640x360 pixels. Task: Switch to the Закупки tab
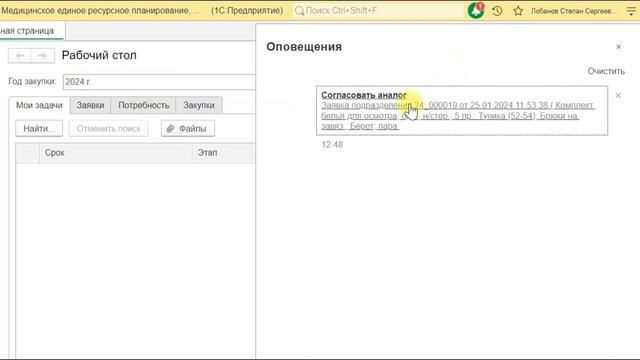click(x=199, y=105)
